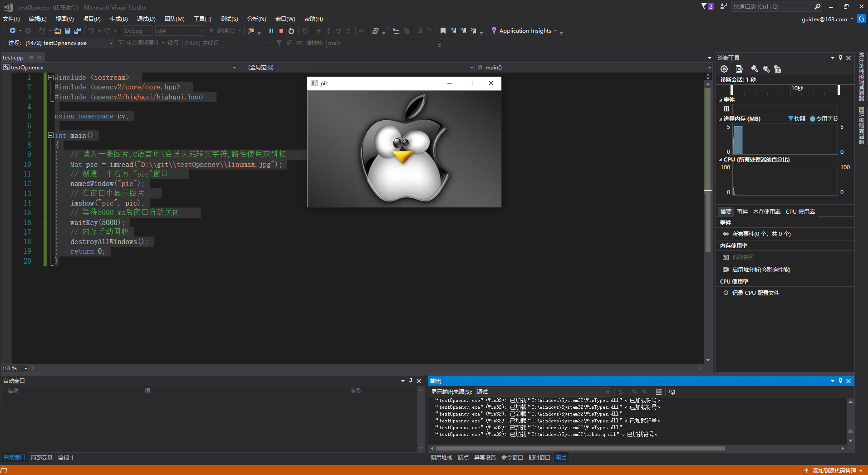Click the Navigate Backward arrow in toolbar
The height and width of the screenshot is (475, 868).
(x=13, y=31)
